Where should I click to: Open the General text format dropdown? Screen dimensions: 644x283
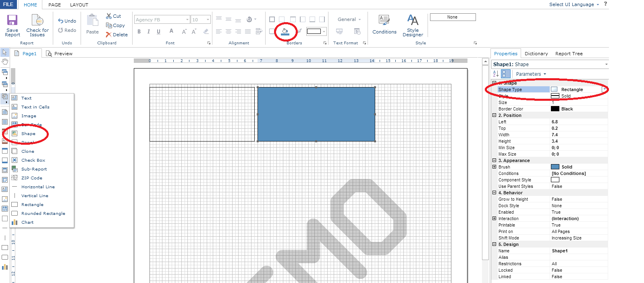tap(349, 19)
